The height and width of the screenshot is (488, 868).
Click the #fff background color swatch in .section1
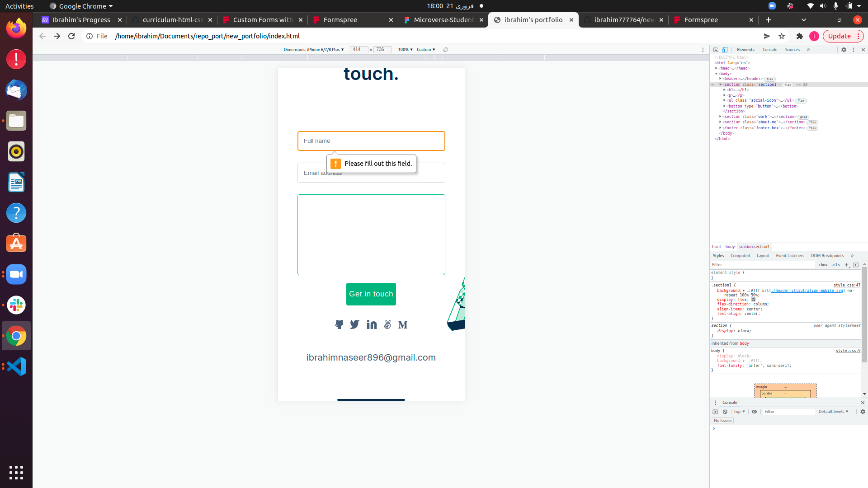coord(748,291)
